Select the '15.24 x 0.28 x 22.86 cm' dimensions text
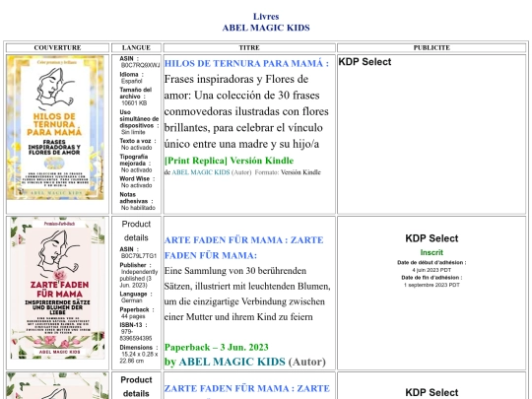532x399 pixels. click(139, 358)
